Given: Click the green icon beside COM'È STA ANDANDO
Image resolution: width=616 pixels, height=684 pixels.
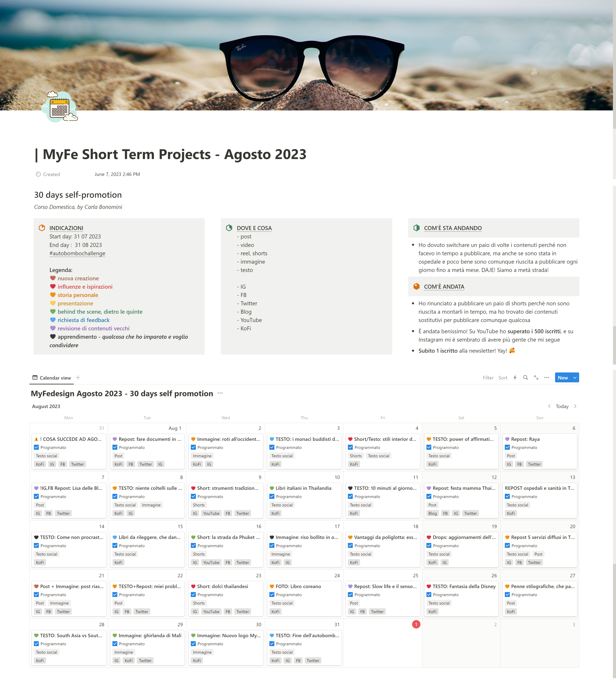Looking at the screenshot, I should (x=417, y=228).
